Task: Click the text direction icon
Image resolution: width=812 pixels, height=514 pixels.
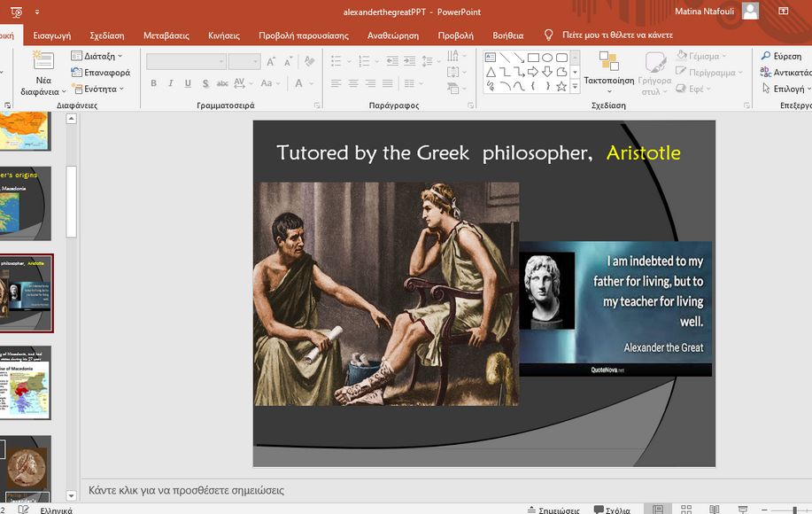Action: click(453, 56)
